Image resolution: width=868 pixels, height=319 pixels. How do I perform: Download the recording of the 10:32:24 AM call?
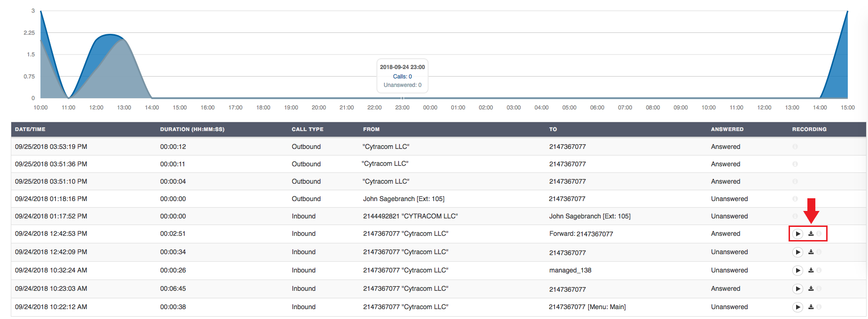click(x=811, y=270)
